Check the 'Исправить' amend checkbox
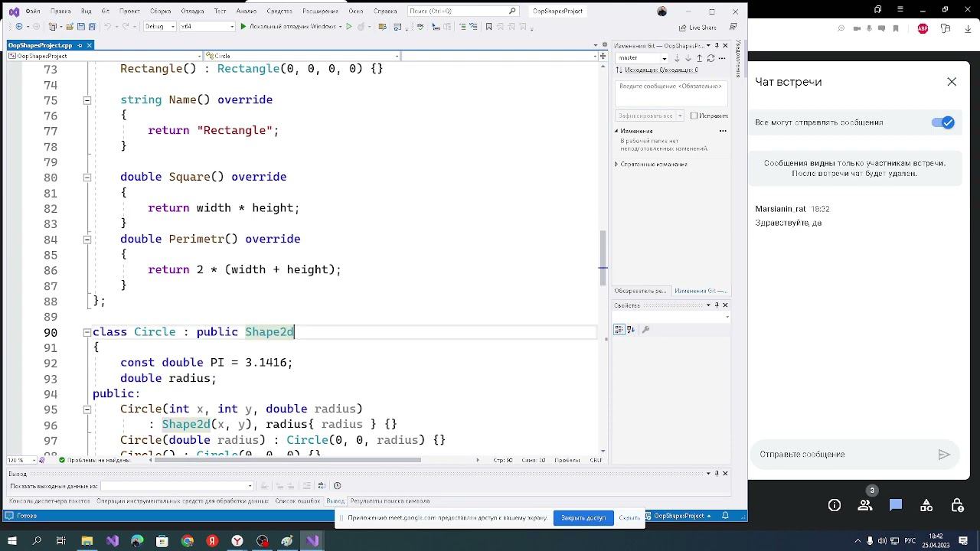The width and height of the screenshot is (980, 551). click(694, 116)
